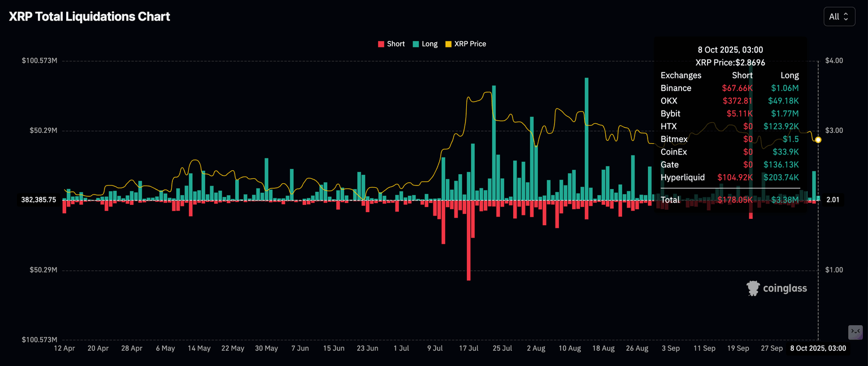The image size is (868, 366).
Task: Click the 382,385.75 axis value label
Action: point(39,200)
